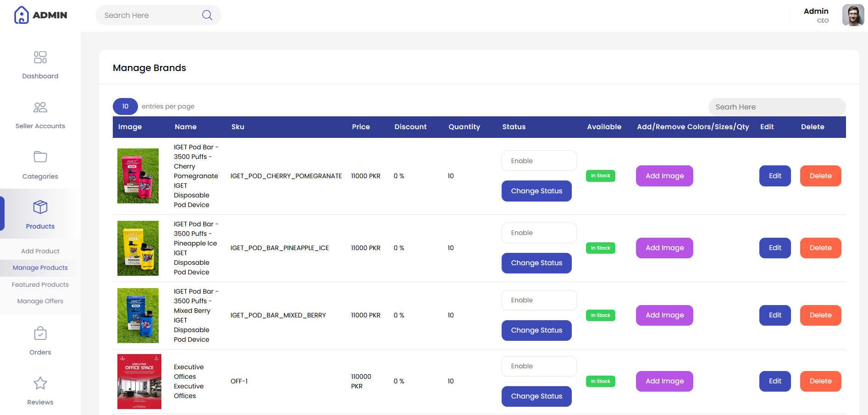Click Change Status for Pineapple Ice product
This screenshot has width=868, height=415.
(536, 263)
